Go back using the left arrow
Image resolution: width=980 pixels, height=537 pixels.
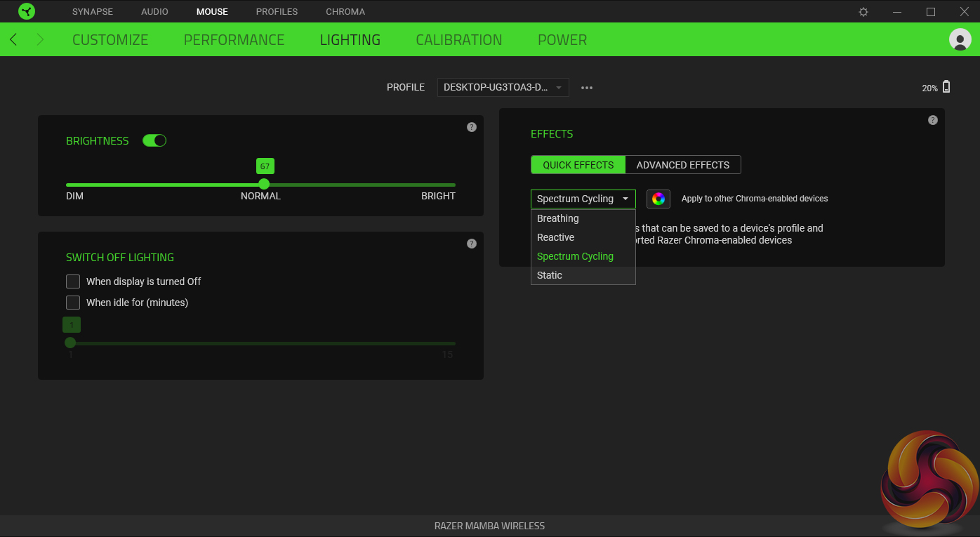[x=13, y=40]
